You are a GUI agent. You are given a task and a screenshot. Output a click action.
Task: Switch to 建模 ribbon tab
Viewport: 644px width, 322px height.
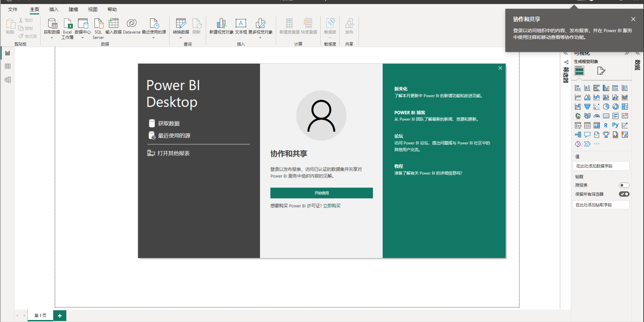[73, 9]
